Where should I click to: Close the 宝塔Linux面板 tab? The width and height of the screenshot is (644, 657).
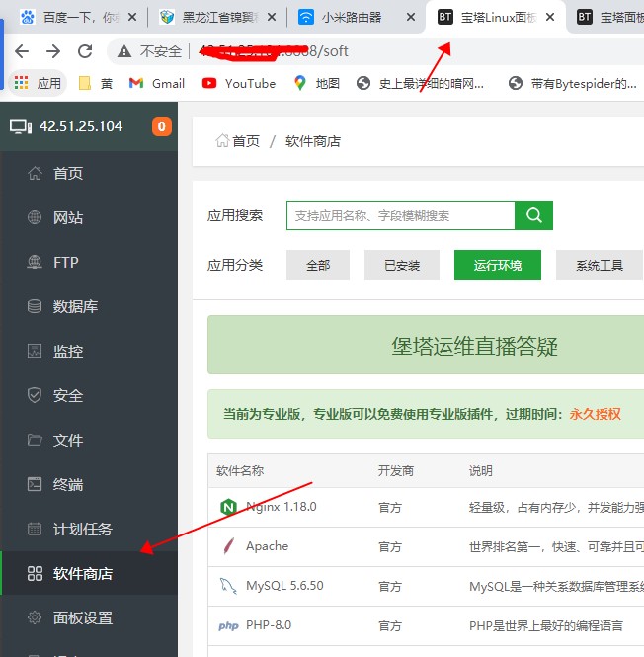(550, 17)
